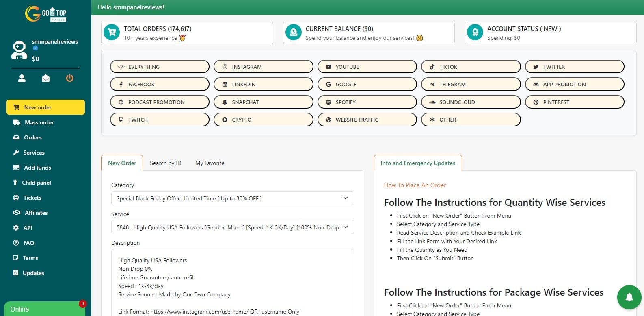Click the green notification bell button

click(629, 297)
